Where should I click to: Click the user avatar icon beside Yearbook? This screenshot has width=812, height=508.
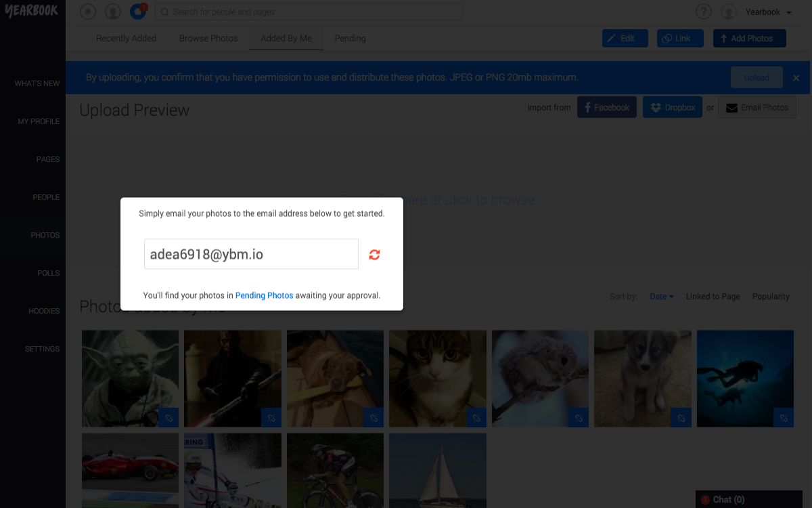[729, 12]
